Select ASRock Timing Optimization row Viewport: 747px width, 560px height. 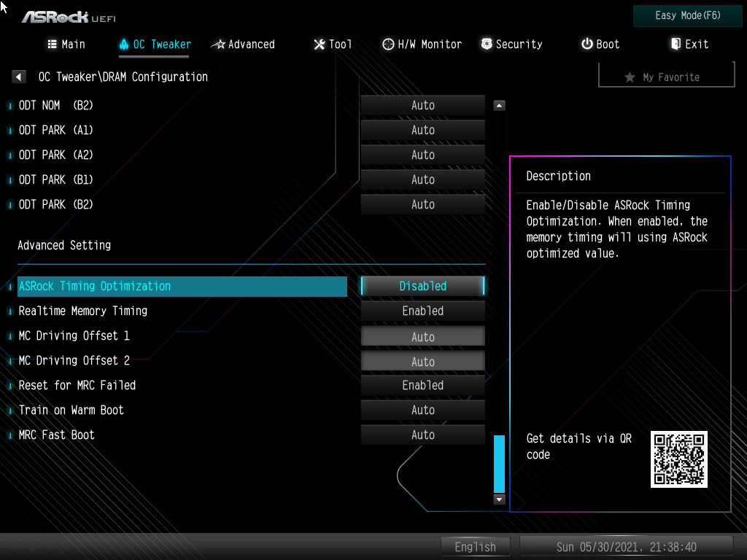coord(182,286)
